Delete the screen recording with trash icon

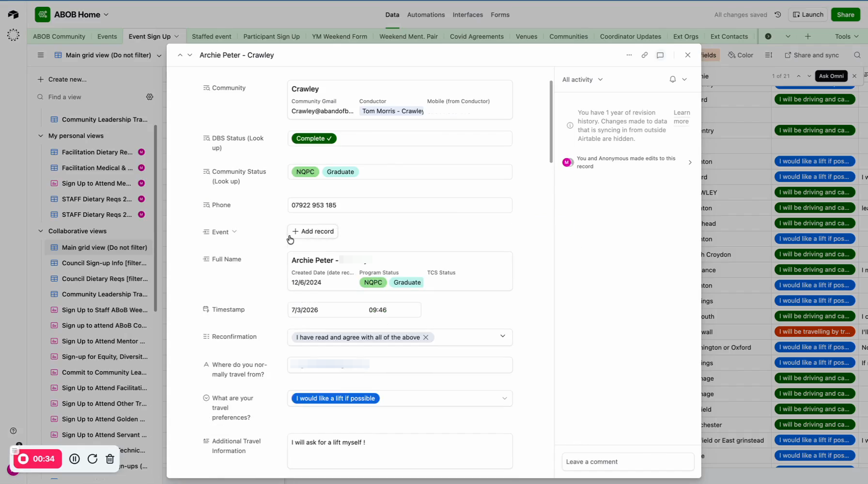click(x=110, y=459)
